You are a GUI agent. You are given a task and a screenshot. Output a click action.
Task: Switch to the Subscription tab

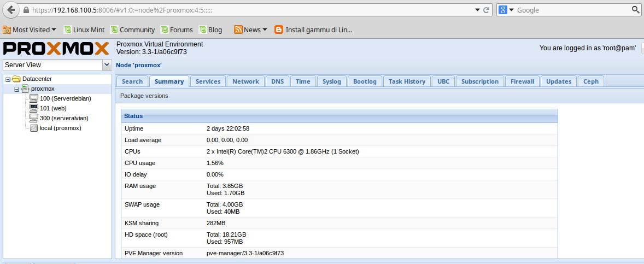click(479, 81)
